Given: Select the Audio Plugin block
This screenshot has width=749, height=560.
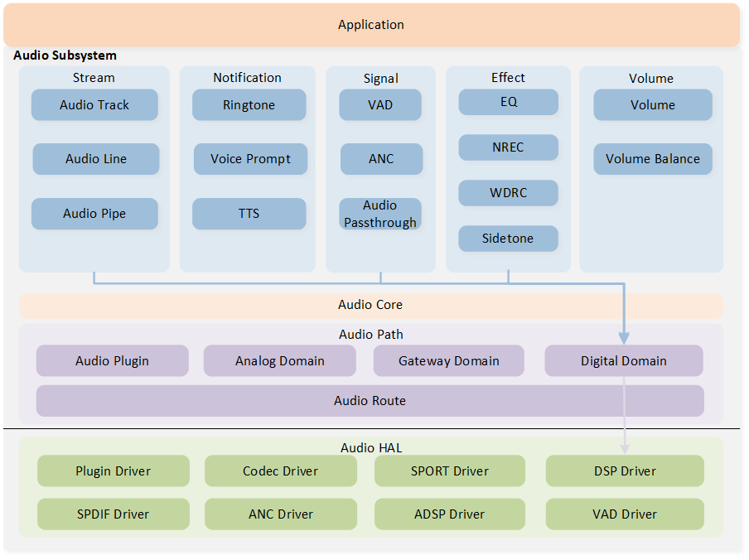Looking at the screenshot, I should (112, 361).
